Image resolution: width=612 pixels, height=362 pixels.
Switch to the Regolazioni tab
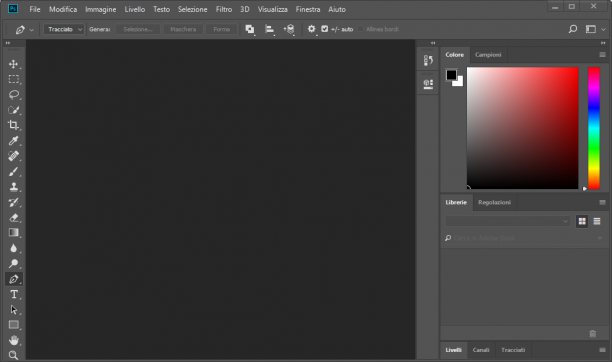[x=494, y=202]
